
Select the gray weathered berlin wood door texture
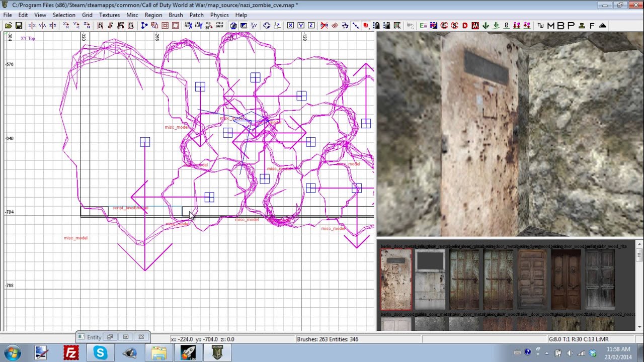click(600, 280)
